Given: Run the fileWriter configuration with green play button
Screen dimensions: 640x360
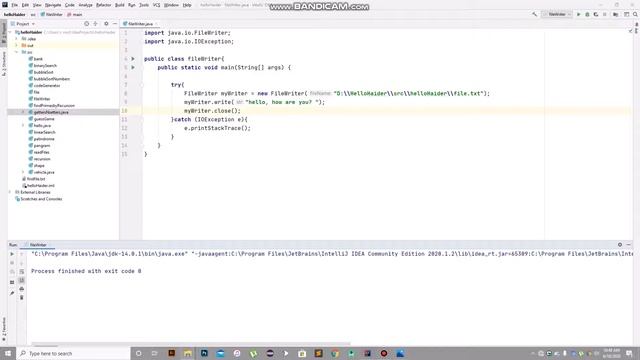Looking at the screenshot, I should click(578, 14).
